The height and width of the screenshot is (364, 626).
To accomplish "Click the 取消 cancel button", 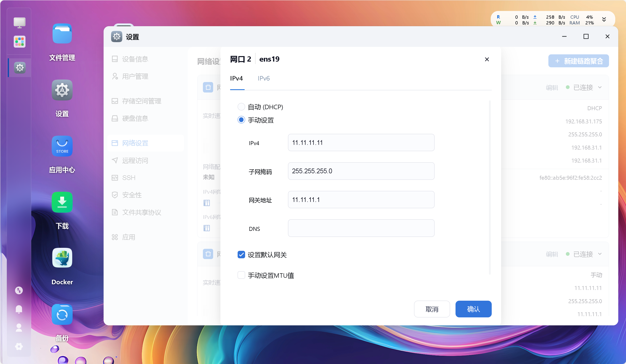I will 432,309.
